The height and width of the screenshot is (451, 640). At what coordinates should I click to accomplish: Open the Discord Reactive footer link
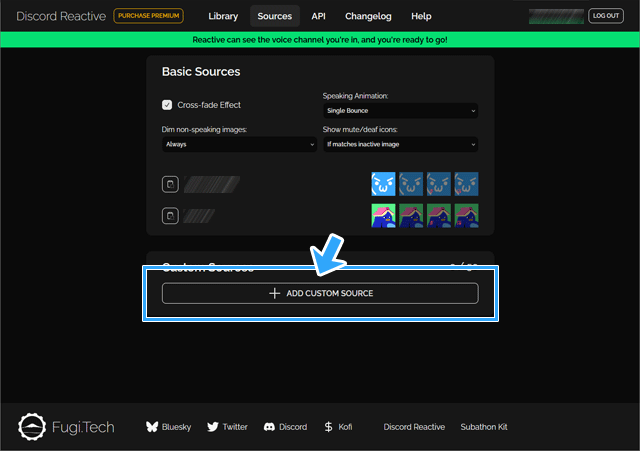(414, 427)
